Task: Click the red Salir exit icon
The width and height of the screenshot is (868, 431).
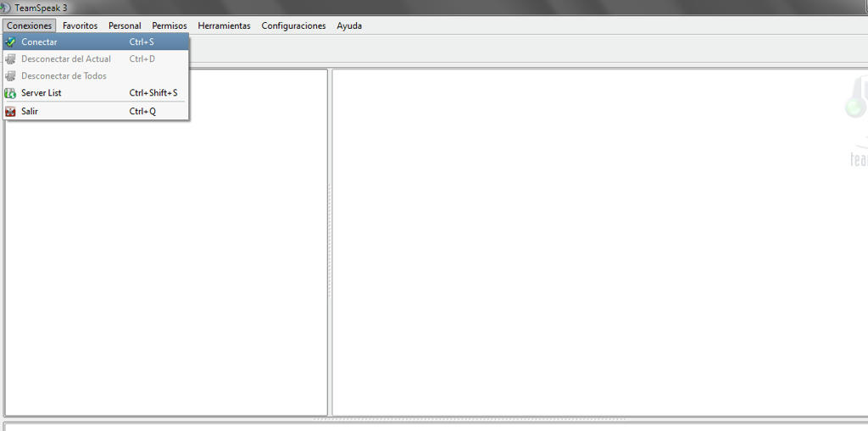Action: [x=10, y=111]
